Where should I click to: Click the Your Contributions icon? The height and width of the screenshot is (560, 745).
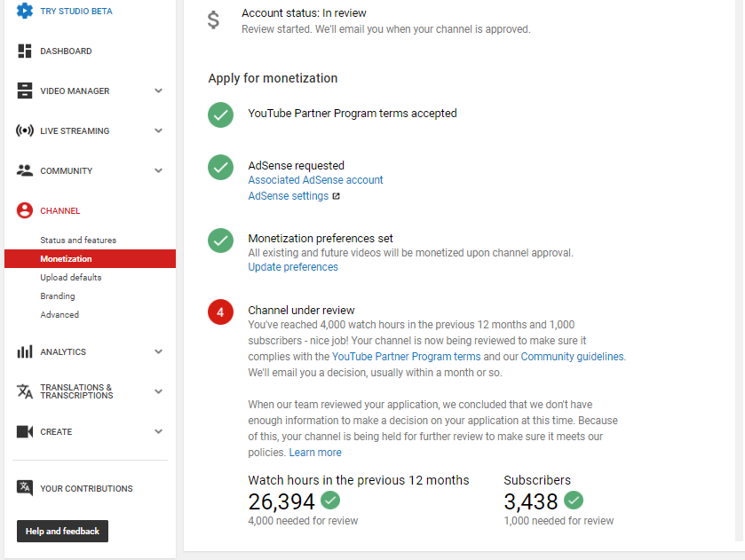click(25, 488)
